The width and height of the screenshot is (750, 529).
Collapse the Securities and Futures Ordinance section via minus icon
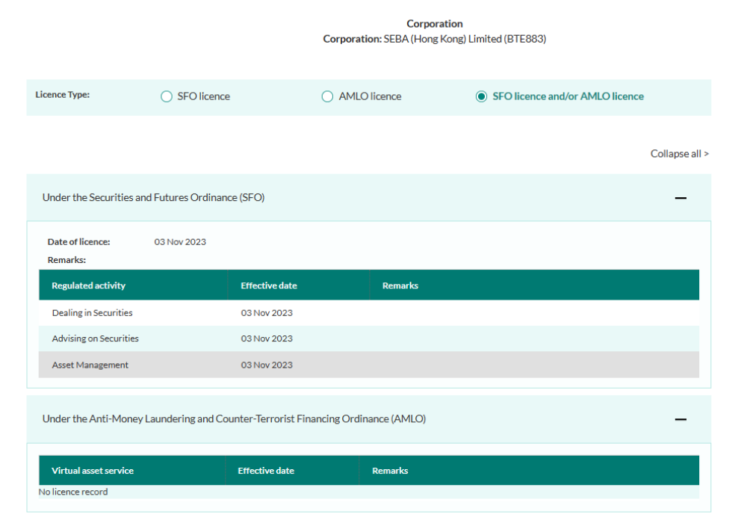pos(680,198)
